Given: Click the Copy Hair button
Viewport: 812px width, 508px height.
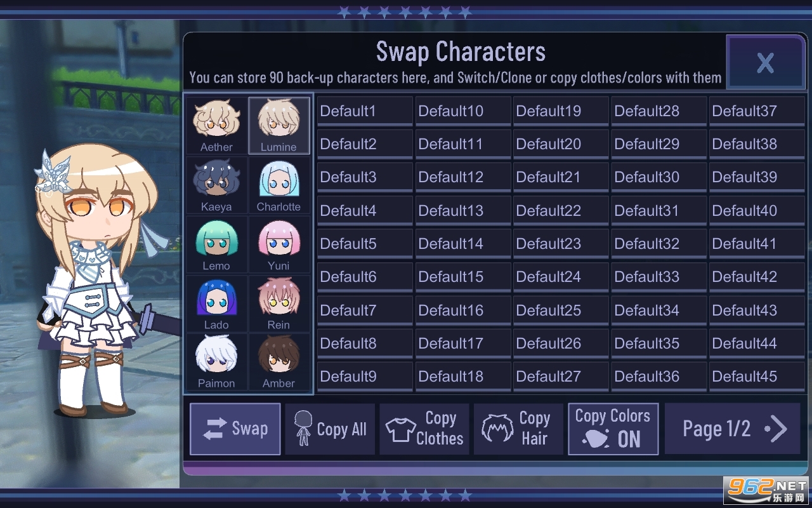Looking at the screenshot, I should 518,429.
